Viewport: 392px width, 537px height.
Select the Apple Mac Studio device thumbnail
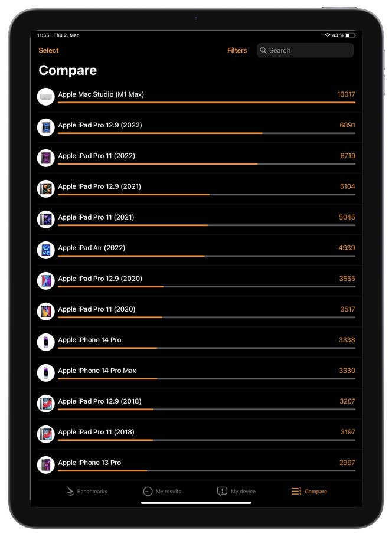tap(45, 96)
